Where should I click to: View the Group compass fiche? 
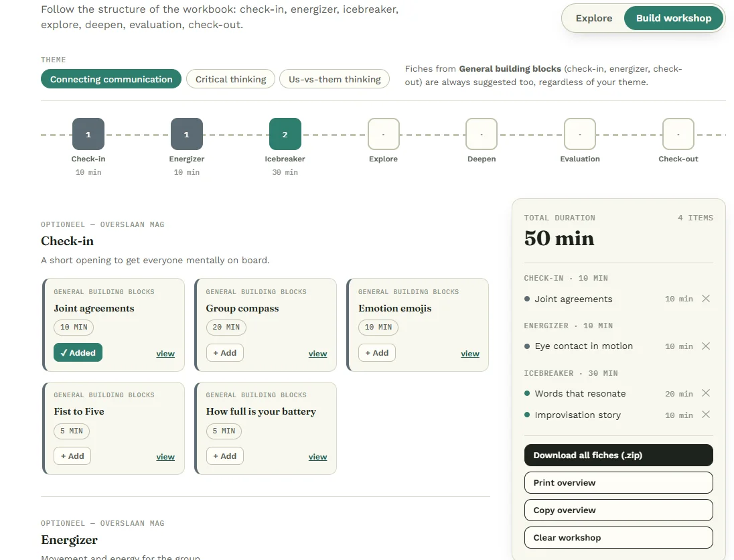click(x=317, y=354)
